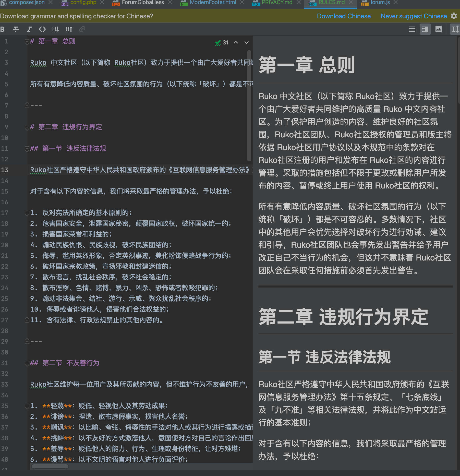Image resolution: width=460 pixels, height=476 pixels.
Task: Click the editor vertical scrollbar thumb
Action: [249, 106]
